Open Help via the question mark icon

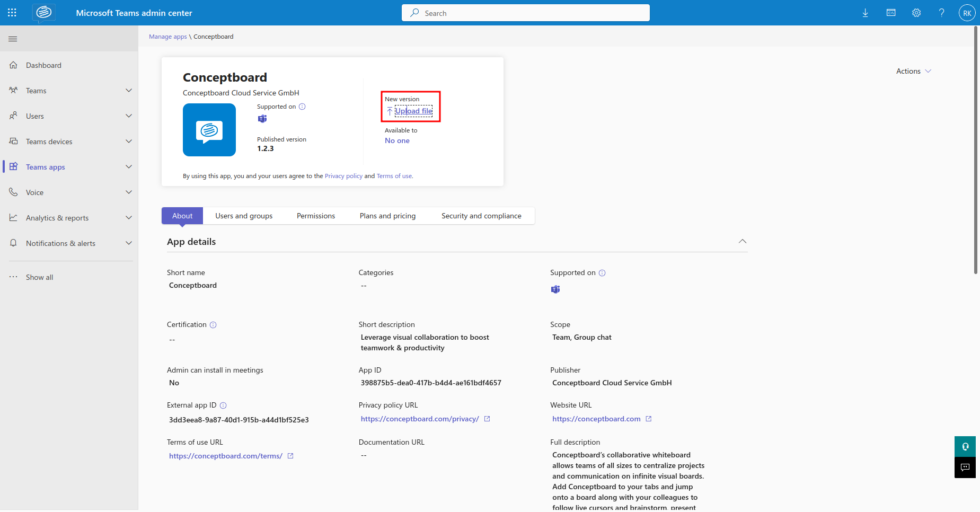tap(942, 12)
